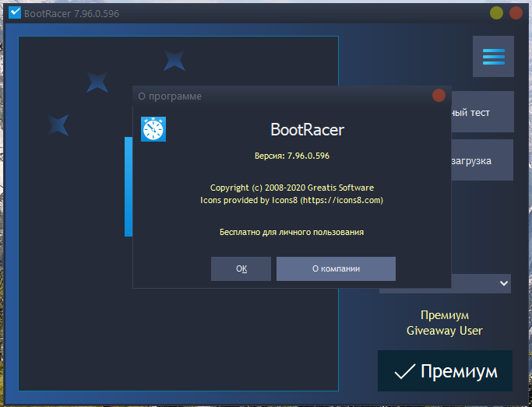Click the Copyright (c) 2008-2020 Greatis Software line

click(x=292, y=188)
